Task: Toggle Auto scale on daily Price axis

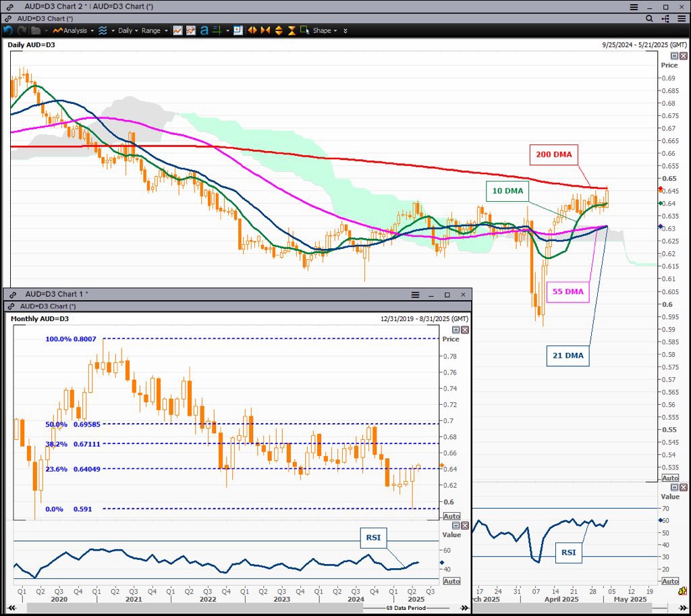Action: click(x=669, y=478)
